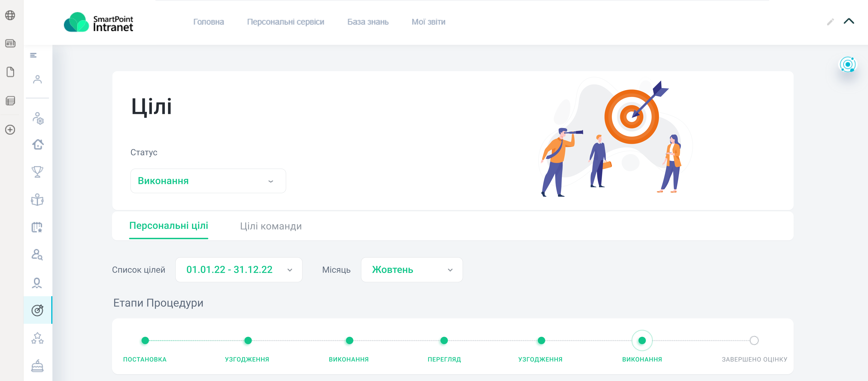868x381 pixels.
Task: Click the trophy icon in sidebar
Action: pos(37,172)
